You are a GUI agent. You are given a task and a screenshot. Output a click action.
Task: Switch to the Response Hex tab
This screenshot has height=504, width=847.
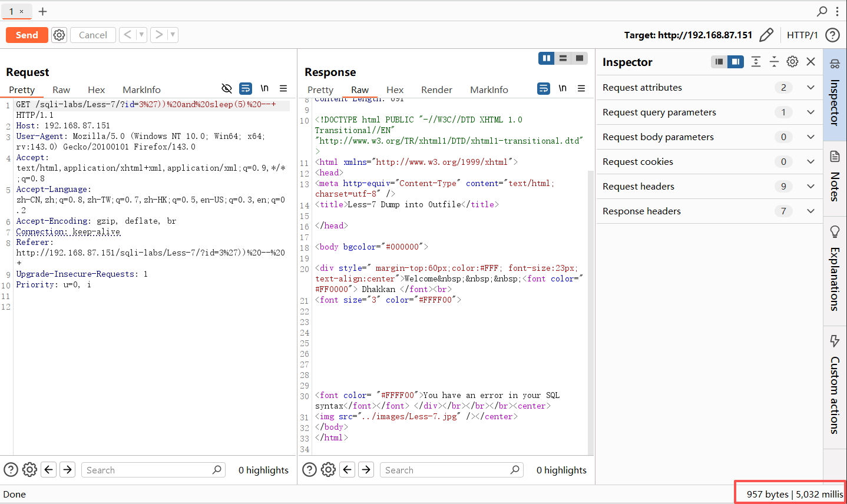pyautogui.click(x=395, y=89)
